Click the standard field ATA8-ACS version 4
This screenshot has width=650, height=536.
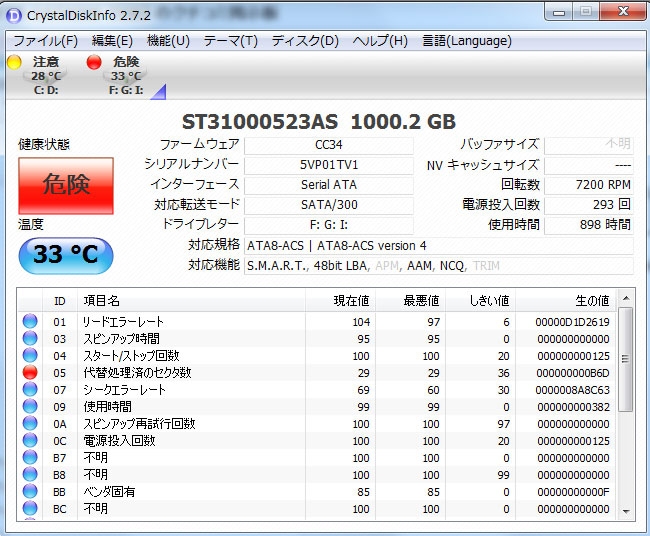(x=439, y=245)
